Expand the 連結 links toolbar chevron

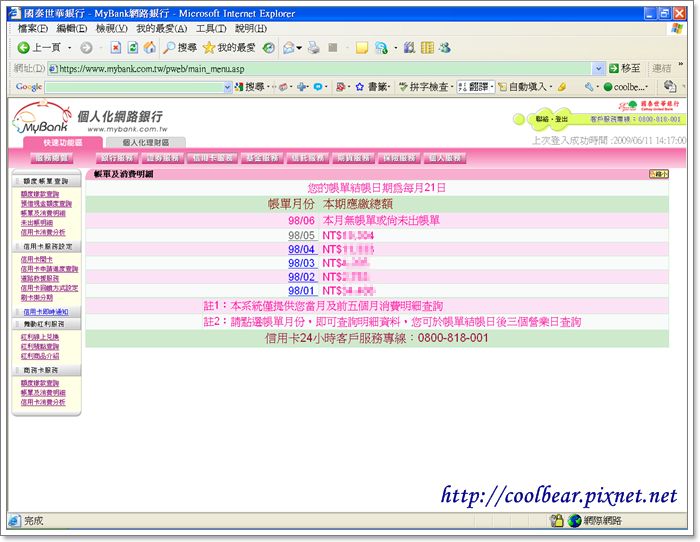(680, 65)
